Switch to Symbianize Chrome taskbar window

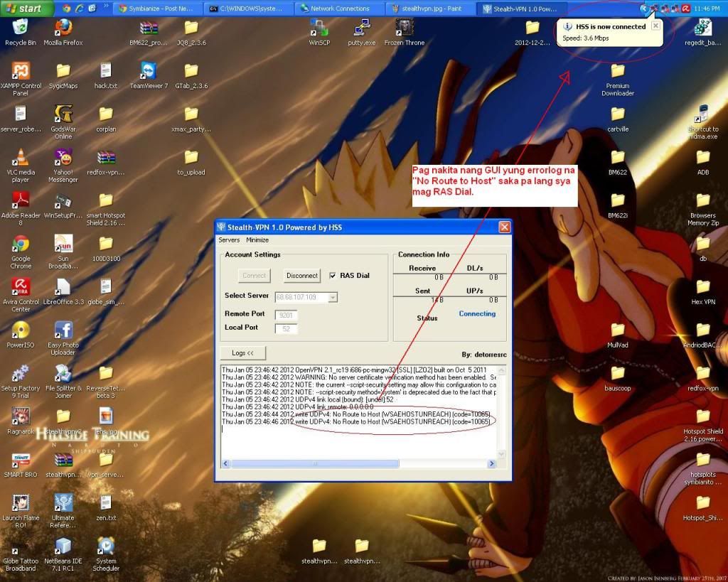click(159, 9)
